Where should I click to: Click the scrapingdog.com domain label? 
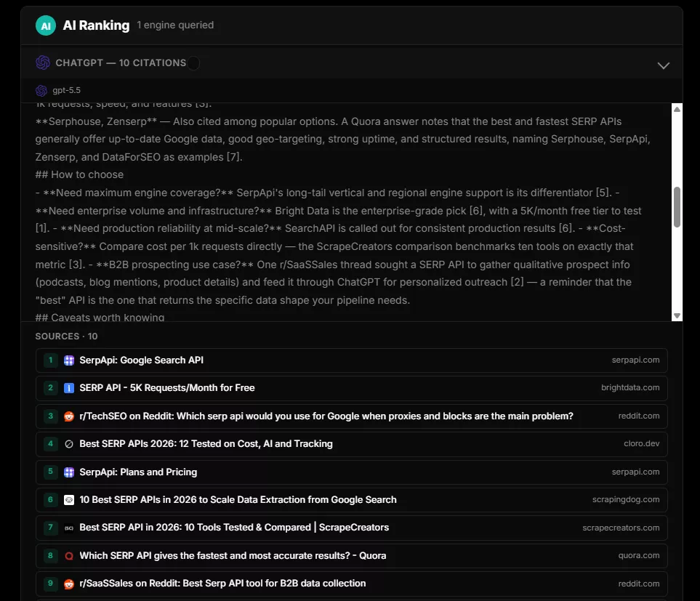click(625, 500)
